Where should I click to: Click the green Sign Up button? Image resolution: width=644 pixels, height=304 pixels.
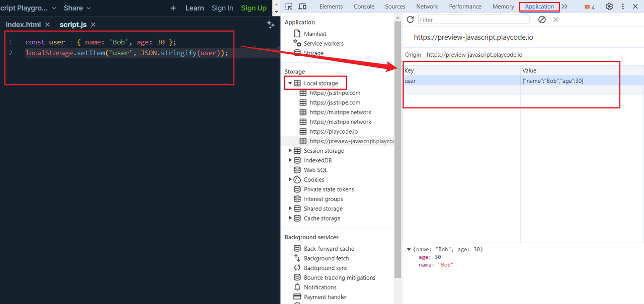[x=254, y=8]
